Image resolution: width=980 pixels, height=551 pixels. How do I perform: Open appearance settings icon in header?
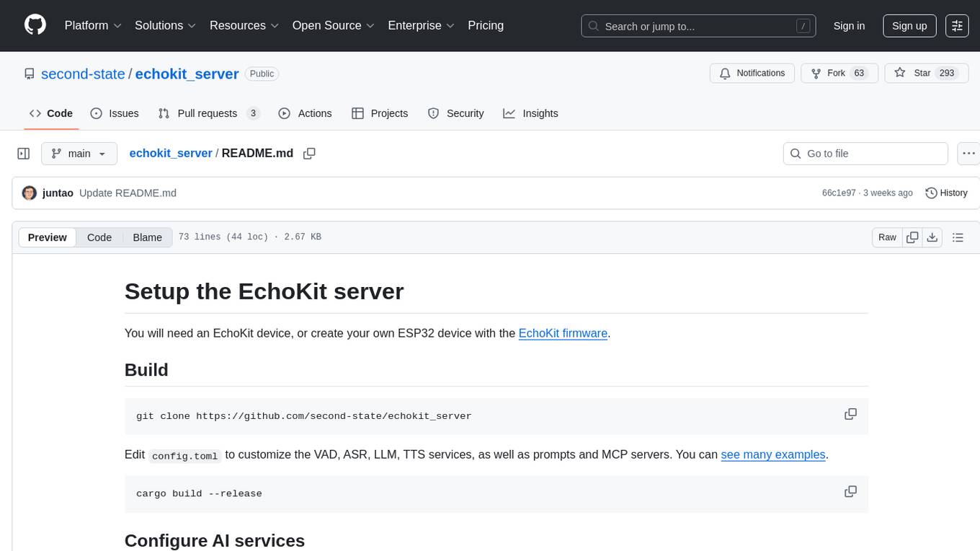point(957,26)
